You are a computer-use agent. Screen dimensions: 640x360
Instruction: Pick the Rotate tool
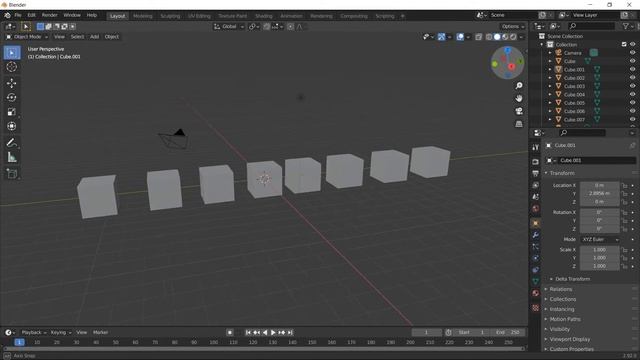pos(12,98)
